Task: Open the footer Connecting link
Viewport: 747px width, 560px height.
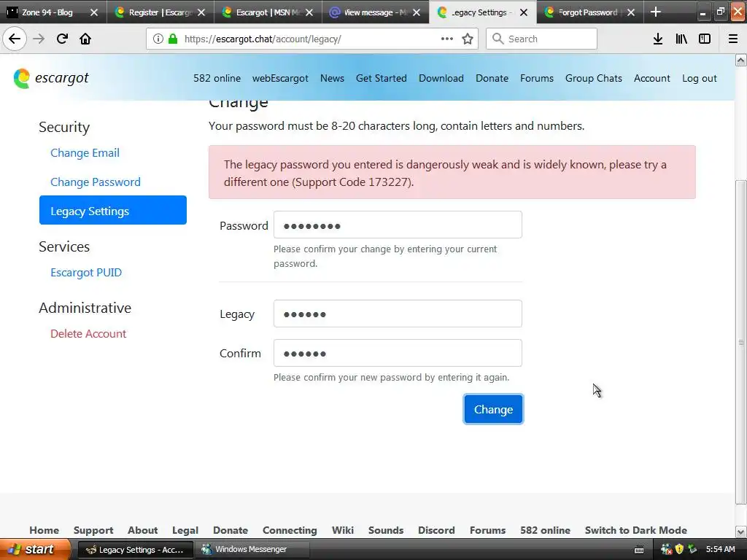Action: pos(290,530)
